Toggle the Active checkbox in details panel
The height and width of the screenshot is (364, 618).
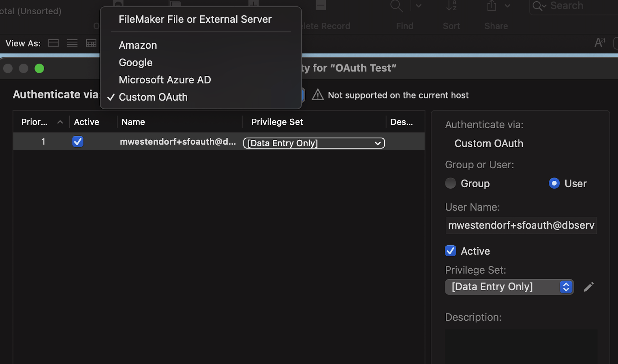[x=450, y=251]
